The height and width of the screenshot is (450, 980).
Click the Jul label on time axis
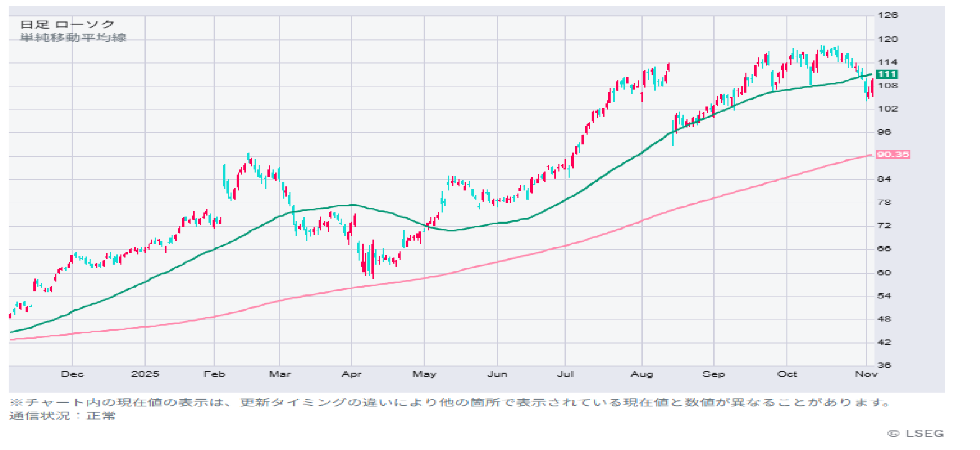point(565,374)
